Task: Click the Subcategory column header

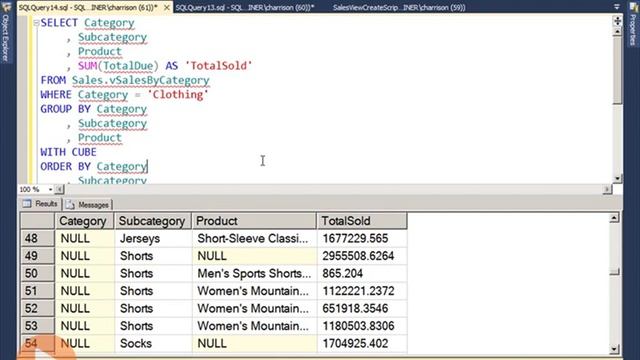Action: tap(153, 221)
